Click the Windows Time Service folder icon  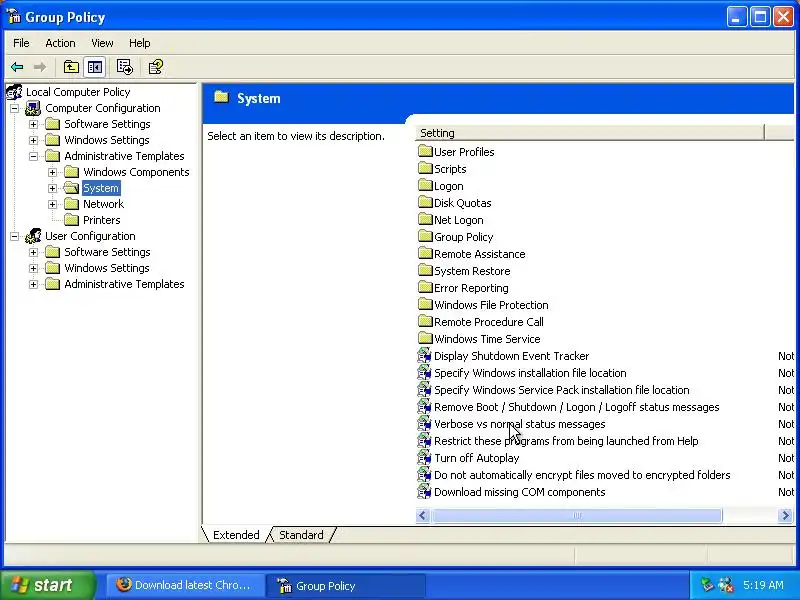tap(425, 338)
